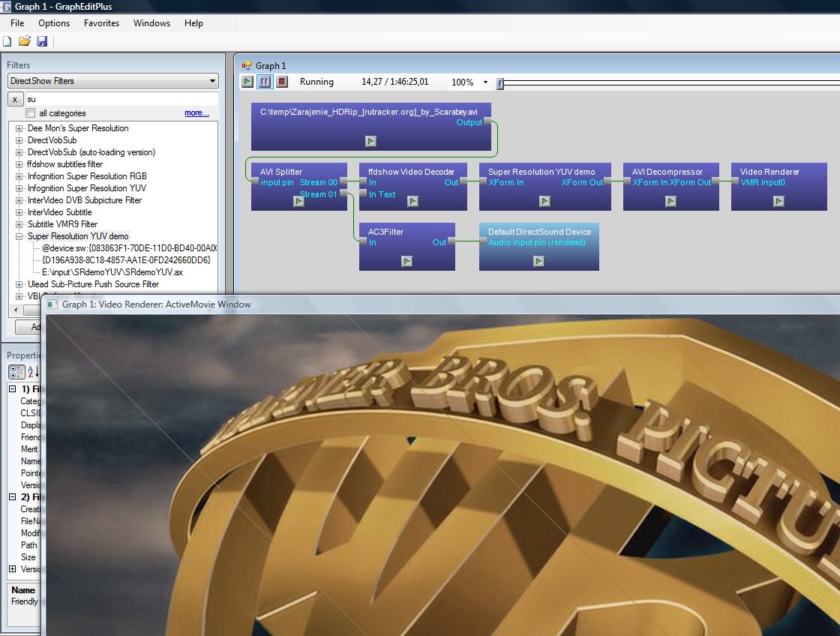840x636 pixels.
Task: Collapse the first properties group section
Action: (x=12, y=389)
